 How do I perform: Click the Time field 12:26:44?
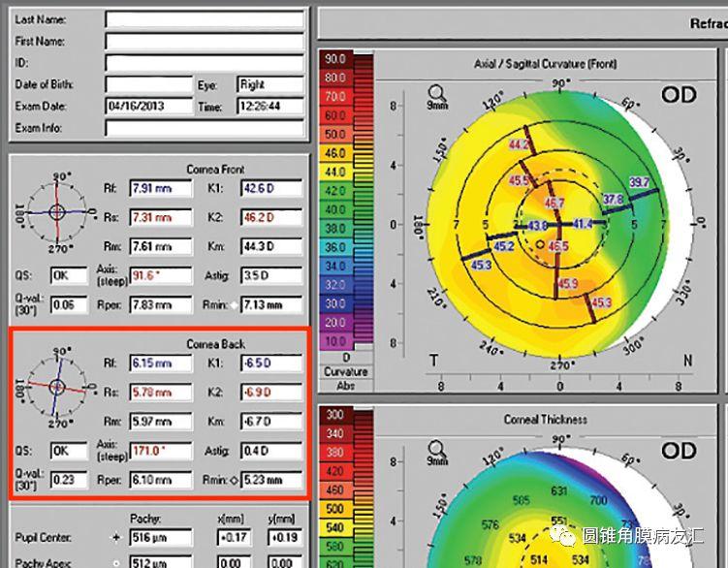pyautogui.click(x=270, y=106)
